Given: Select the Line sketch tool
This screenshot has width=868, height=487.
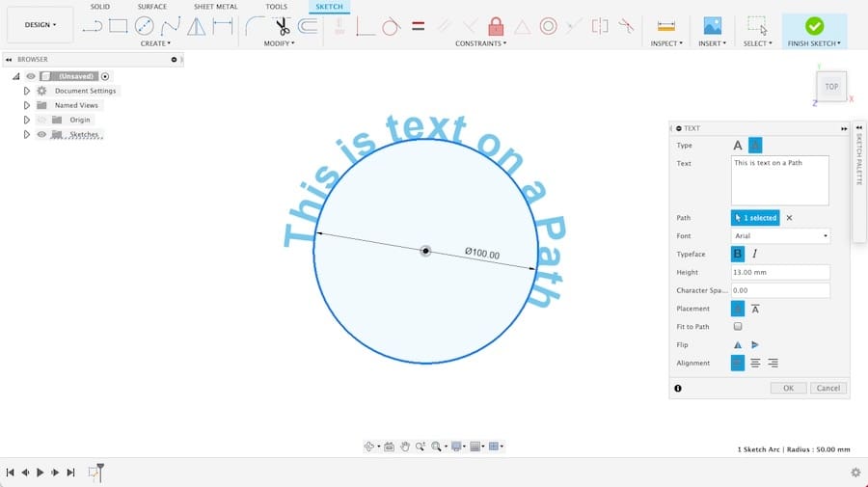Looking at the screenshot, I should [x=92, y=26].
